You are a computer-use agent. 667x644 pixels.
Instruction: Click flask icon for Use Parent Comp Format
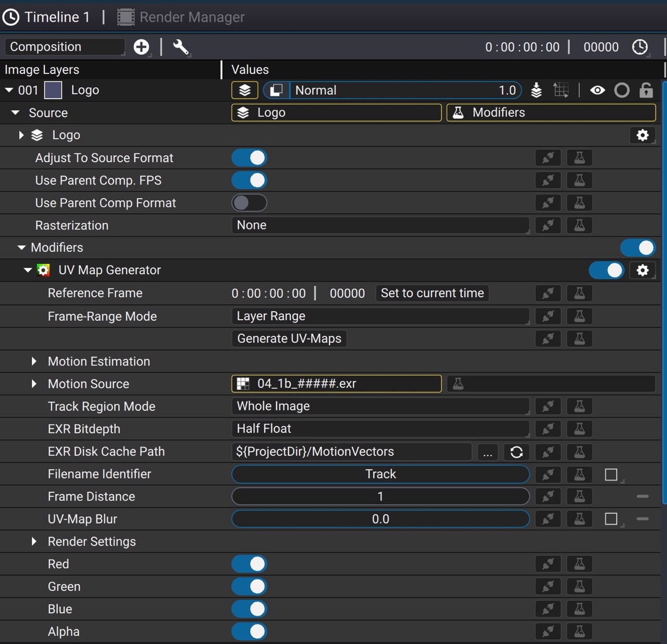click(579, 203)
